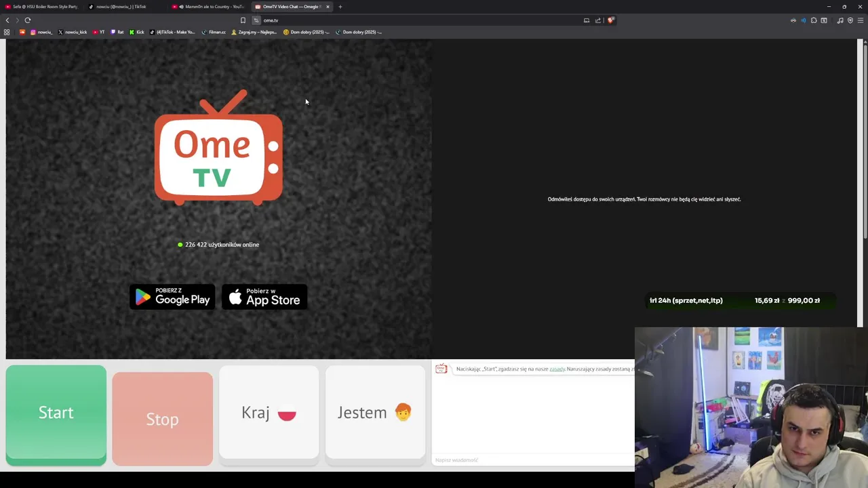Mute audio icon on the Mamm0n tab
The width and height of the screenshot is (868, 488).
click(181, 7)
